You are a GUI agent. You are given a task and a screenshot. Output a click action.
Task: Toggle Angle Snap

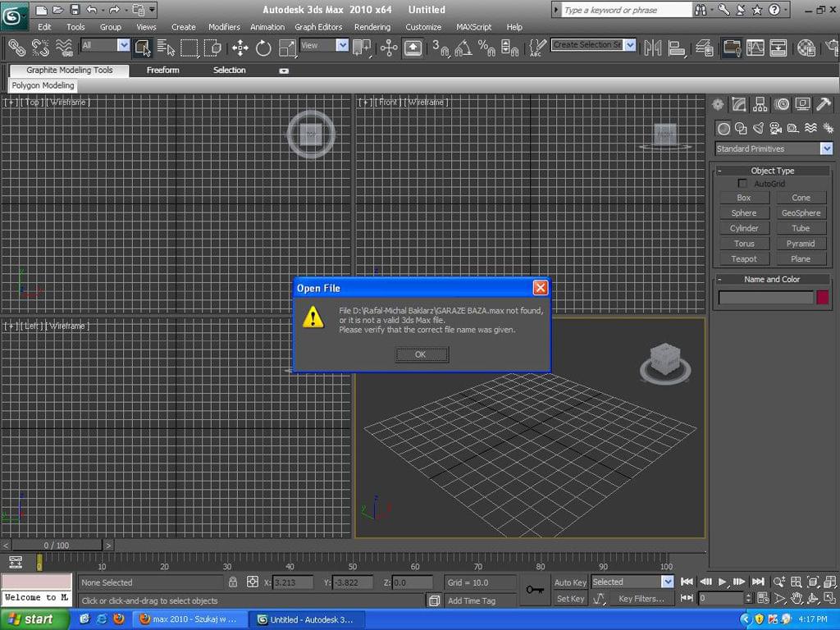463,48
